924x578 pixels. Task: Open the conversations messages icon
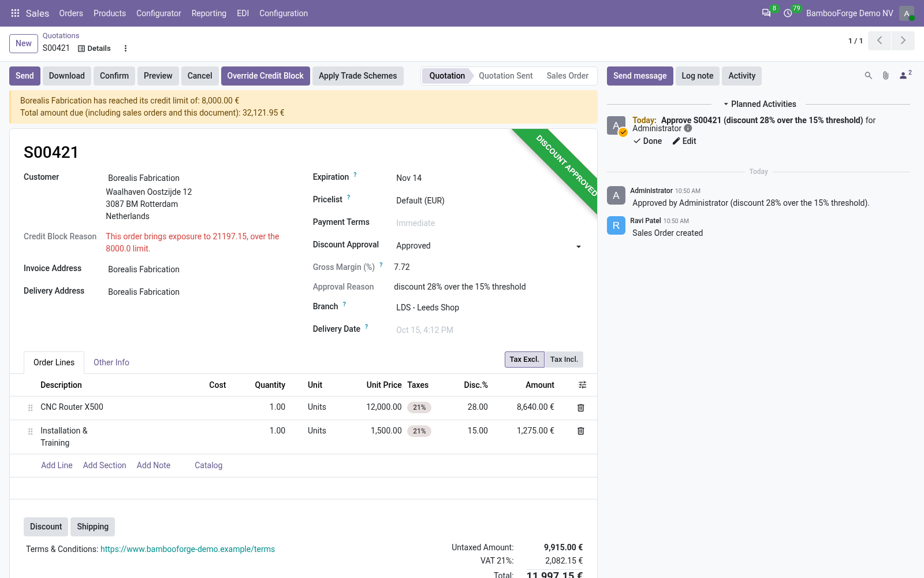point(766,13)
